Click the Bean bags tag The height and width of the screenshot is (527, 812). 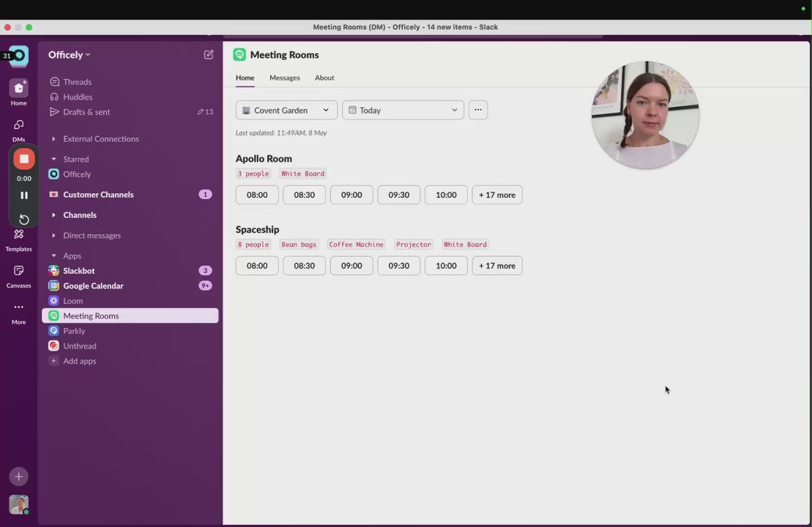[299, 244]
